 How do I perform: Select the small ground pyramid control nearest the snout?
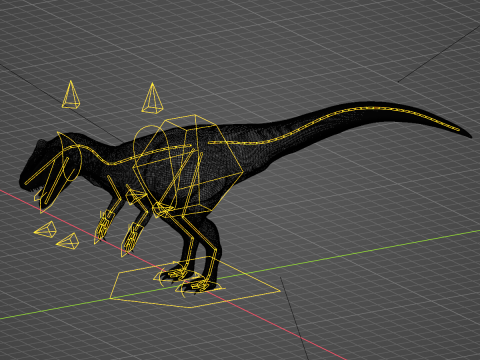pyautogui.click(x=46, y=229)
